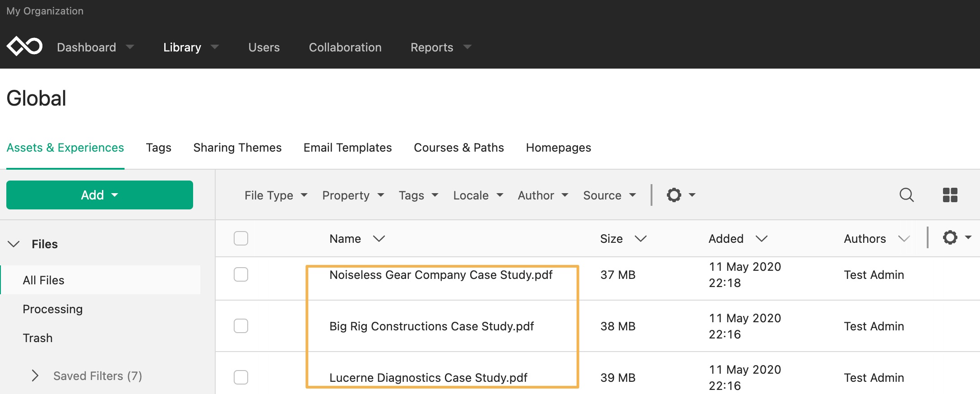Screen dimensions: 980x394
Task: Click Test Admin in the Noiseless Gear row
Action: [x=874, y=275]
